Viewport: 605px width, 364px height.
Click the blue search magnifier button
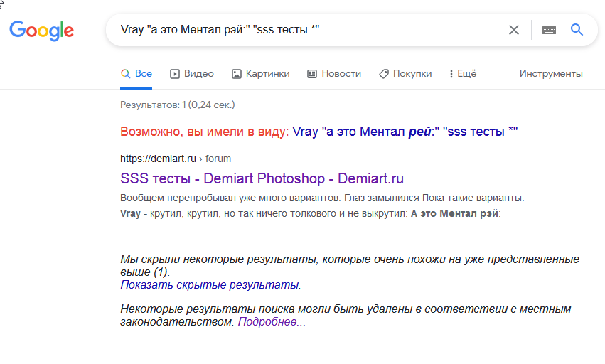click(x=577, y=30)
